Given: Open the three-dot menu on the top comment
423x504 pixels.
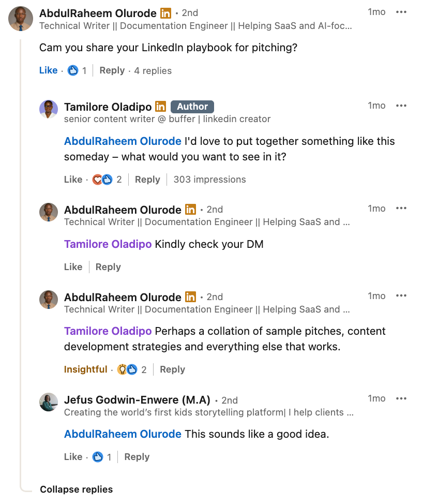Looking at the screenshot, I should pyautogui.click(x=401, y=12).
